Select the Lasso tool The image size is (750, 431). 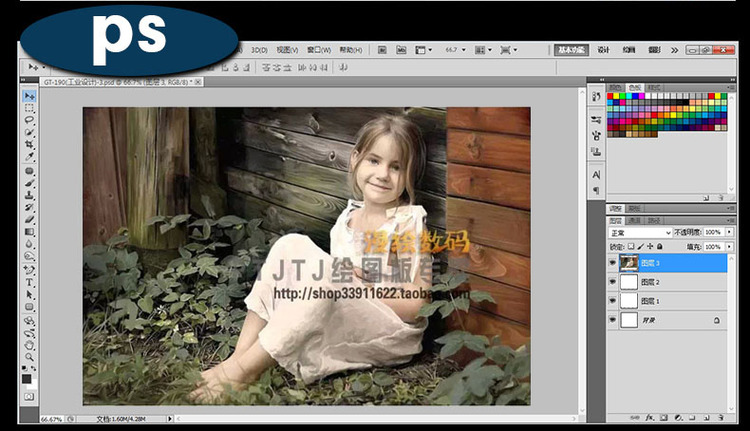pos(29,120)
